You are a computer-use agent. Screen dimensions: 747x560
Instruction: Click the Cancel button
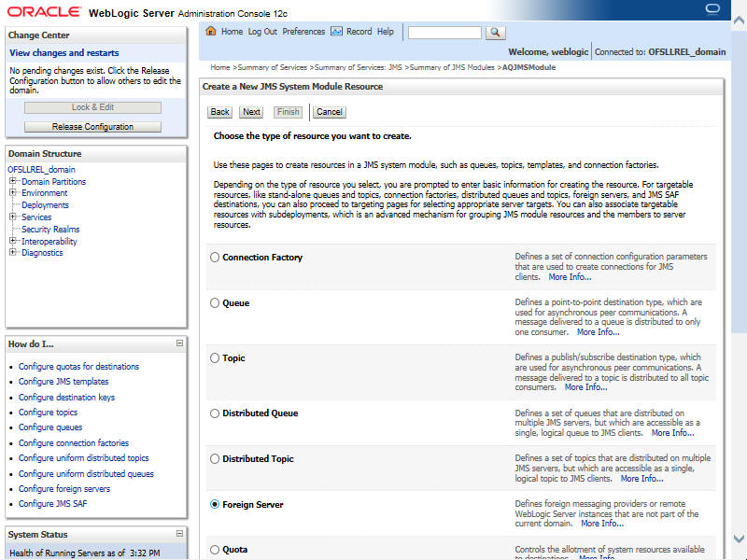[330, 112]
